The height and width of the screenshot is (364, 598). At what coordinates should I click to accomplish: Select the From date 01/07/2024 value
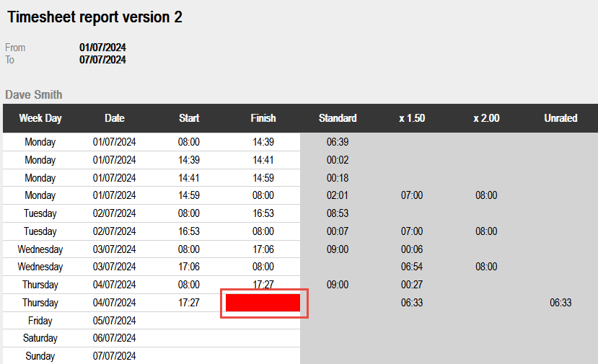(x=102, y=48)
